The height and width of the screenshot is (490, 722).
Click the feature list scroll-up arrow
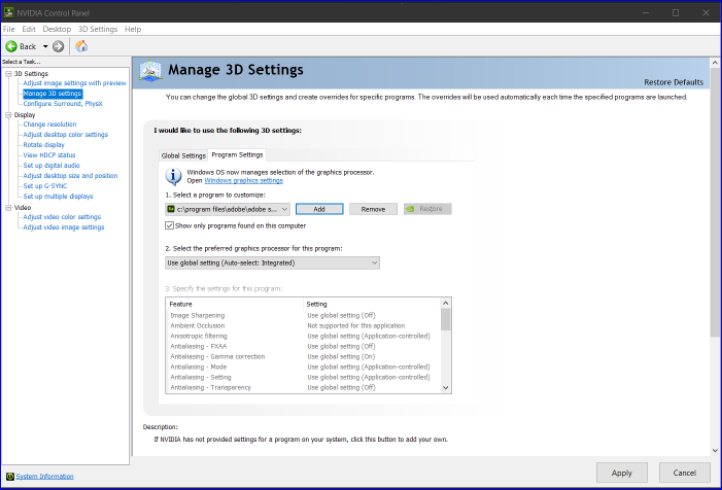[445, 303]
